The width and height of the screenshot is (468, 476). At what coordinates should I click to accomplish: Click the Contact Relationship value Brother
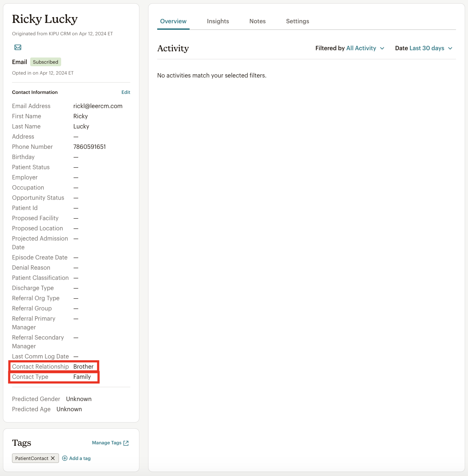83,366
